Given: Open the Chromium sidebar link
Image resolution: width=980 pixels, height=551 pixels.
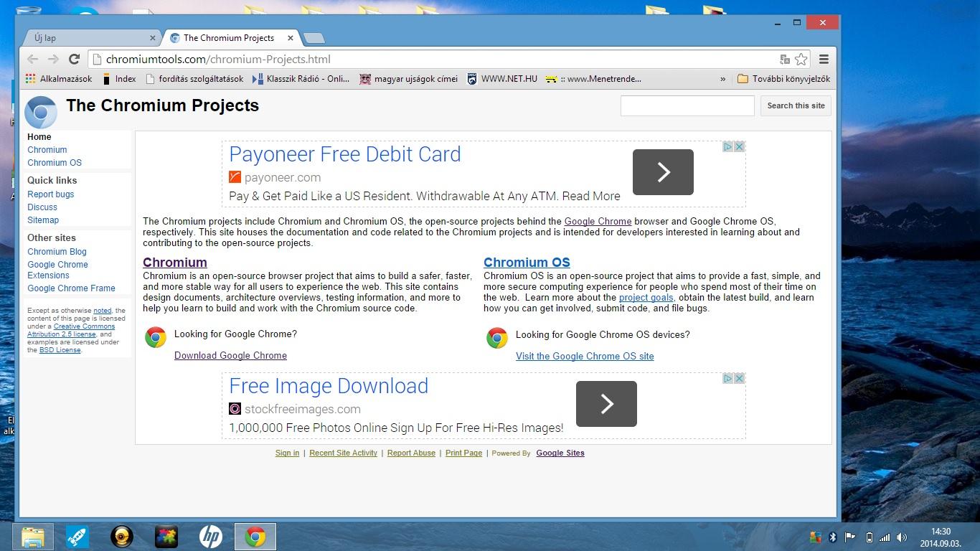Looking at the screenshot, I should coord(47,150).
